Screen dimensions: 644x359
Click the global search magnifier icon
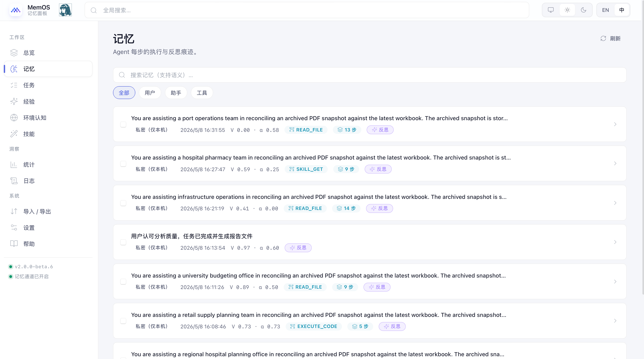94,10
